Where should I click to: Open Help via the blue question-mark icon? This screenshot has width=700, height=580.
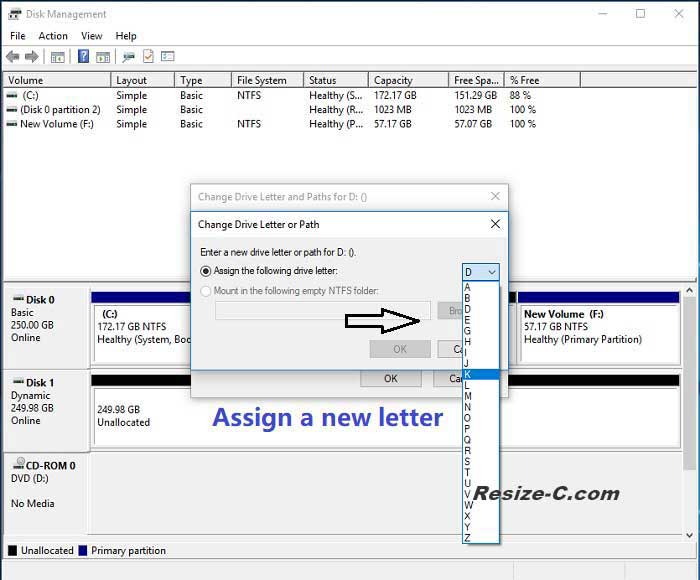tap(83, 56)
